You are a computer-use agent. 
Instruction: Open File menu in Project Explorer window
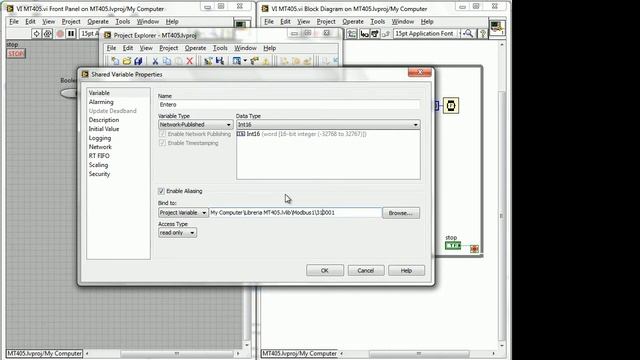click(111, 48)
